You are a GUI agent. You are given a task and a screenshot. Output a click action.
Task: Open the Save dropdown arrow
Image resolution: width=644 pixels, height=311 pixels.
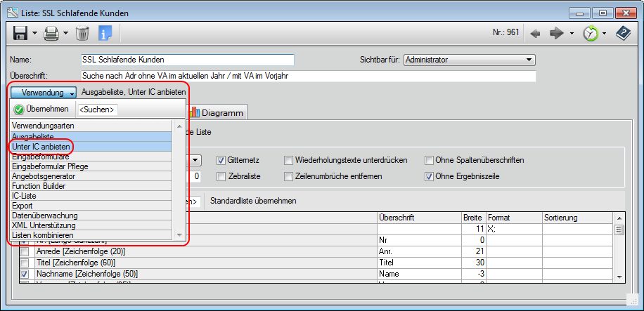34,33
